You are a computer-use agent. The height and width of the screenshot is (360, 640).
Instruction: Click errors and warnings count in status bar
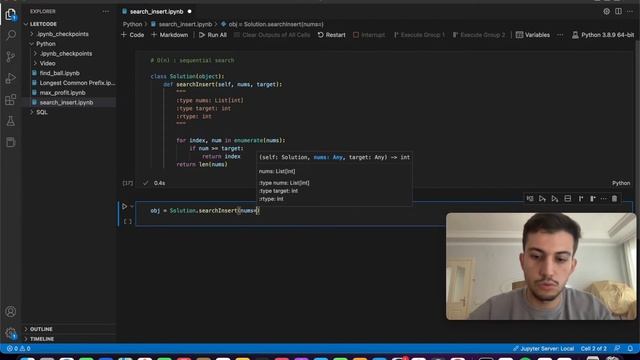tap(18, 349)
